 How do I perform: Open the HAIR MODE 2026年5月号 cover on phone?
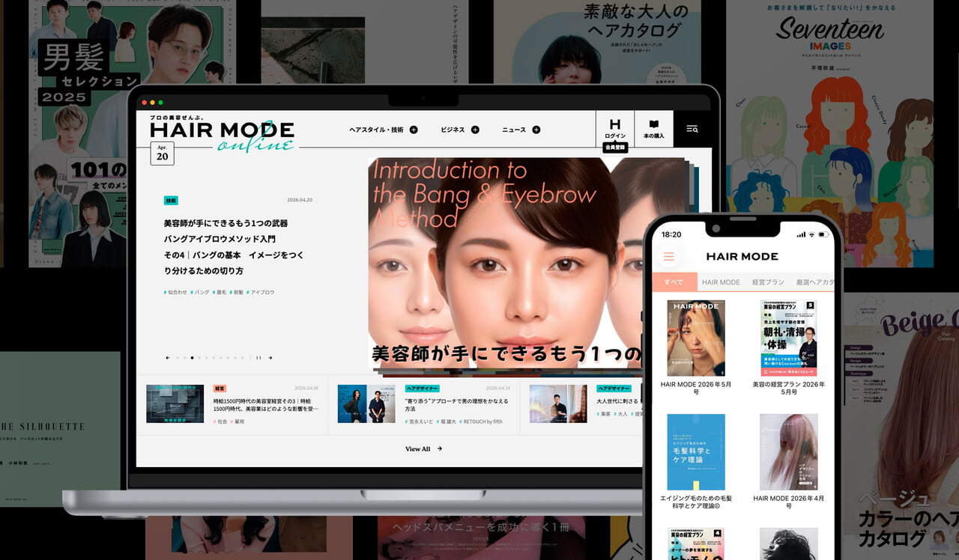tap(696, 338)
